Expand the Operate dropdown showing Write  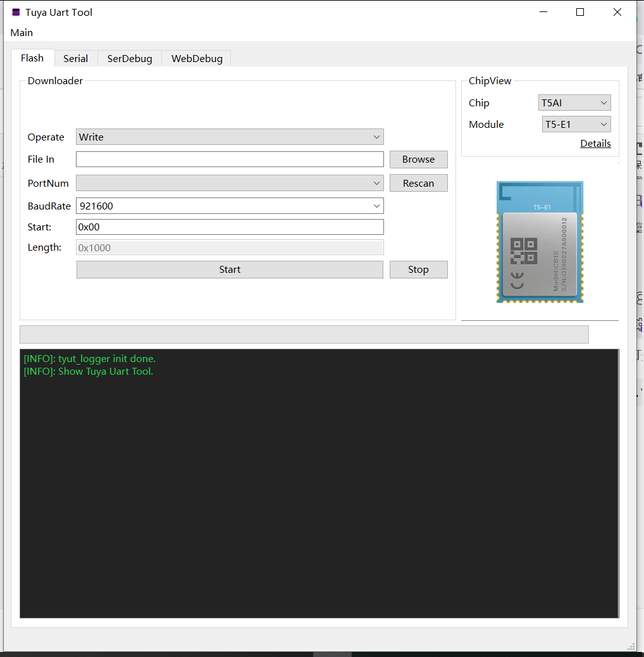tap(230, 137)
